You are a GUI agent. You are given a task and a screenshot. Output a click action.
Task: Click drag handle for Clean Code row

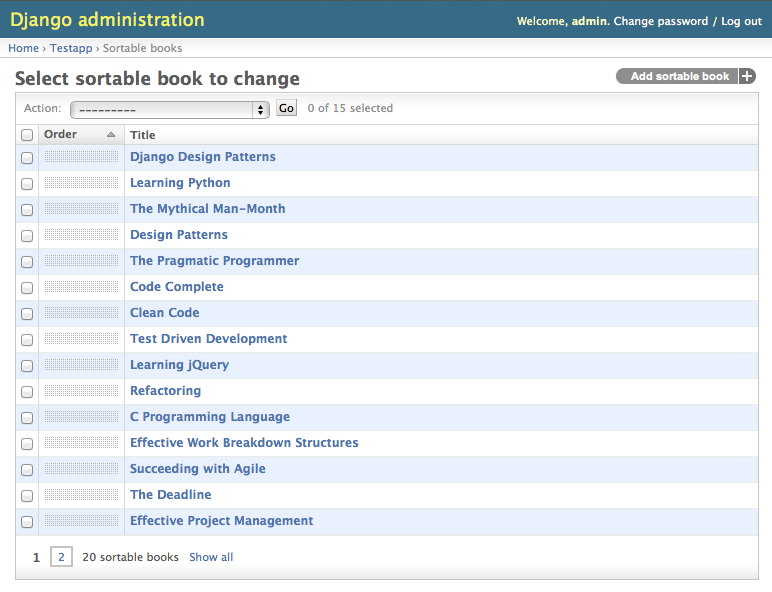pyautogui.click(x=81, y=313)
